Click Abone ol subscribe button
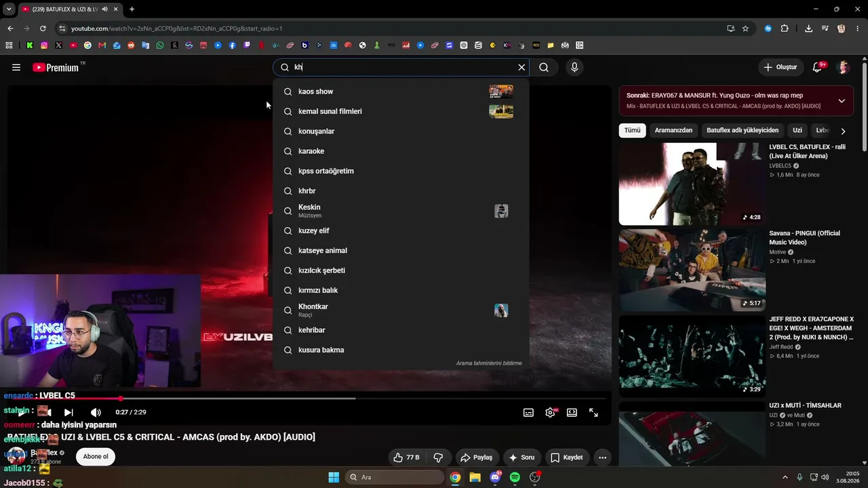This screenshot has height=488, width=868. (x=96, y=457)
